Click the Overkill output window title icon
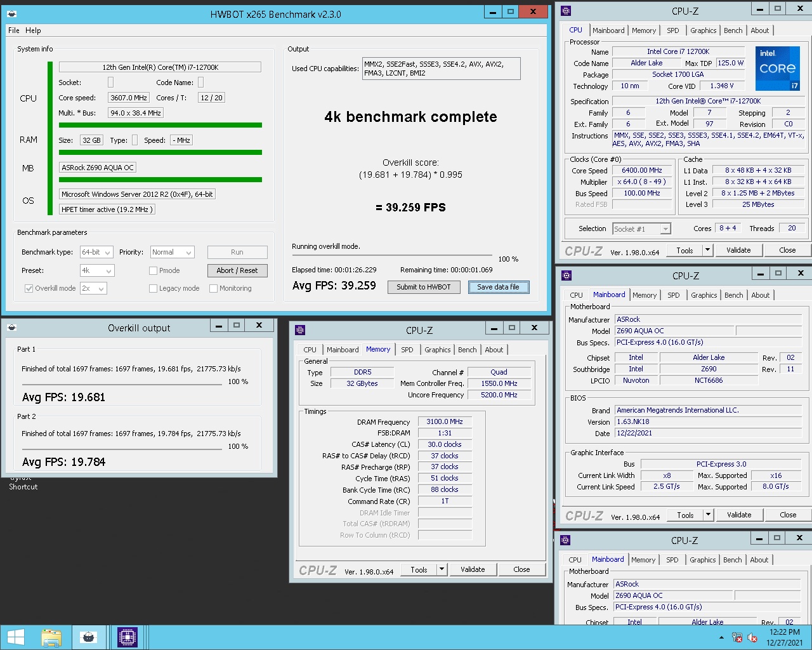 pyautogui.click(x=11, y=328)
